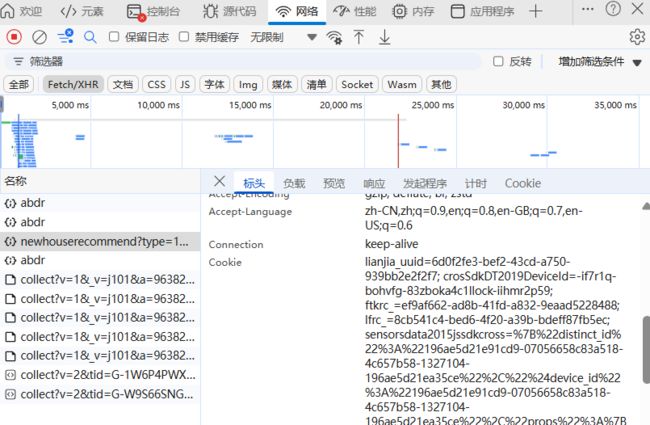
Task: Filter requests by 媒体
Action: pyautogui.click(x=282, y=85)
